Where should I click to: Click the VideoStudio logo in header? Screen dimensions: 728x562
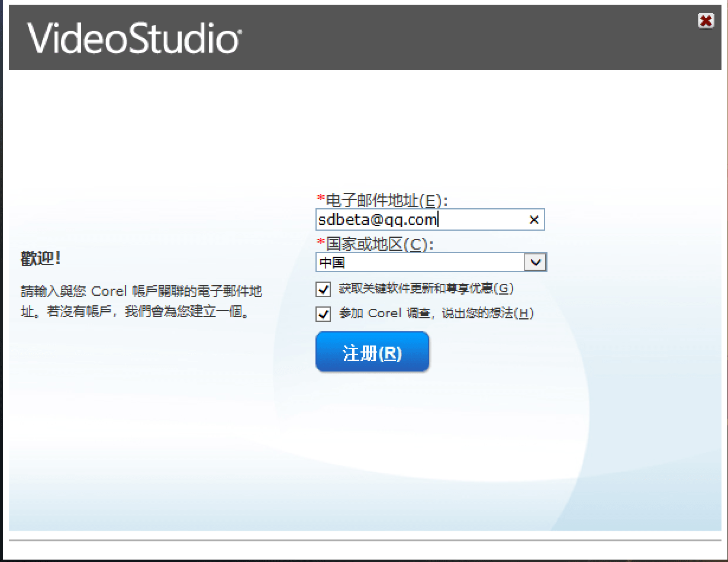pyautogui.click(x=134, y=38)
